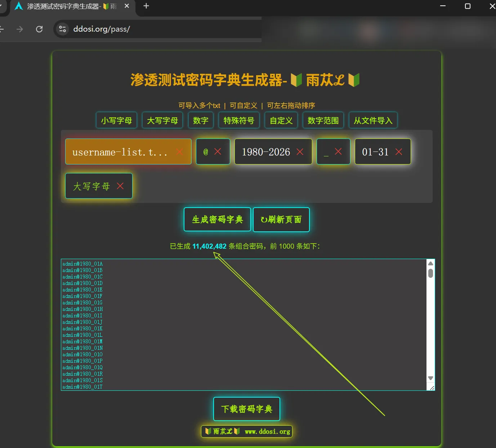
Task: Delete the underscore chip using its X
Action: pyautogui.click(x=338, y=151)
